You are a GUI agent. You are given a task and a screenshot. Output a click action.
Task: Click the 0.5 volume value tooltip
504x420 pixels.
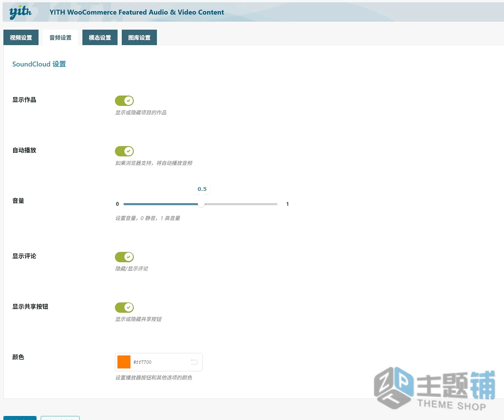point(202,189)
